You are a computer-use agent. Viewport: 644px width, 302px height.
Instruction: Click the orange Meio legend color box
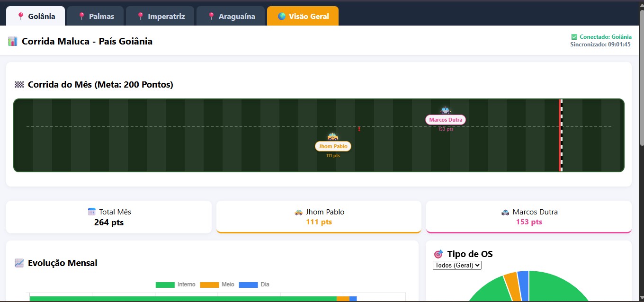[209, 285]
